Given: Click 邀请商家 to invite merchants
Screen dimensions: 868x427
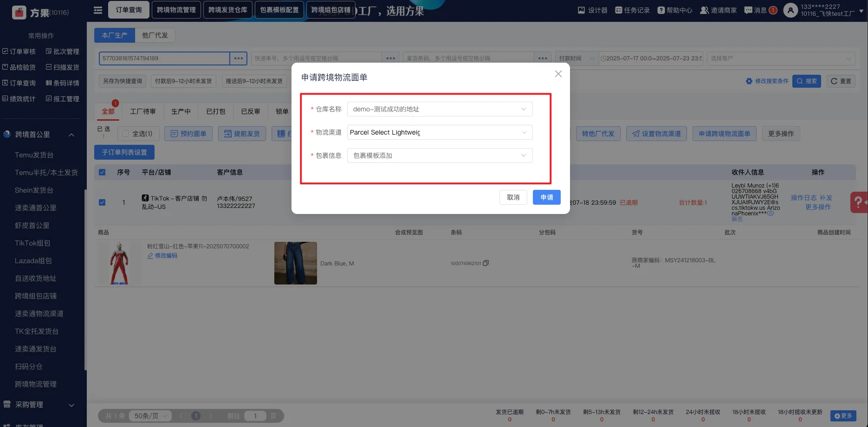Looking at the screenshot, I should [719, 10].
